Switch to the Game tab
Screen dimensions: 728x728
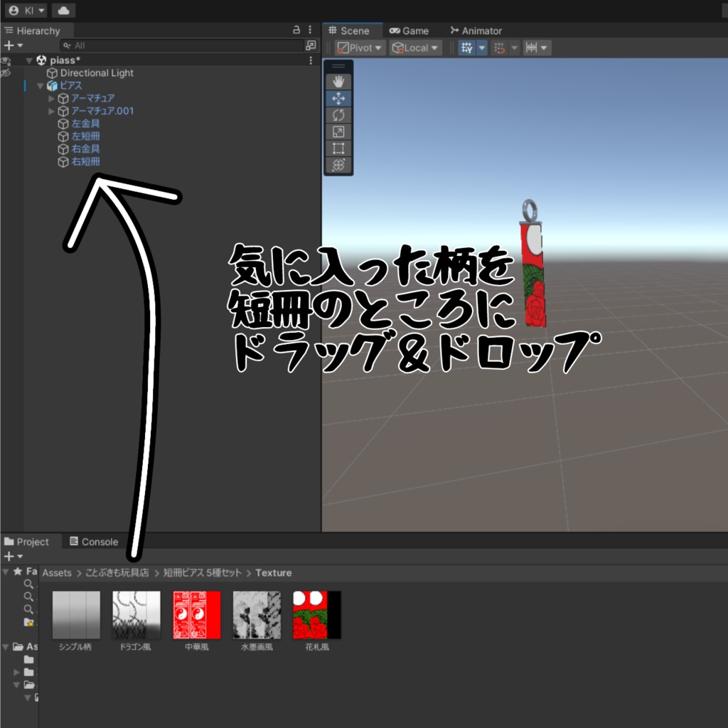pos(410,31)
